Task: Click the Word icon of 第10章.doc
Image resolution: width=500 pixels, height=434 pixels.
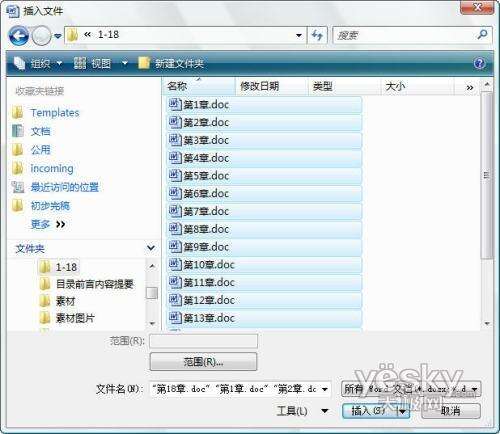Action: 175,264
